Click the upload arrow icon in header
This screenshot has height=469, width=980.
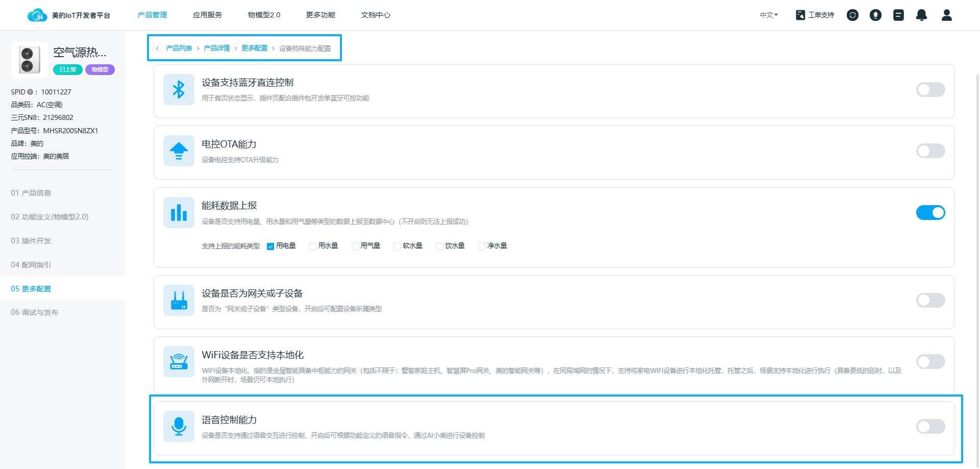tap(875, 15)
